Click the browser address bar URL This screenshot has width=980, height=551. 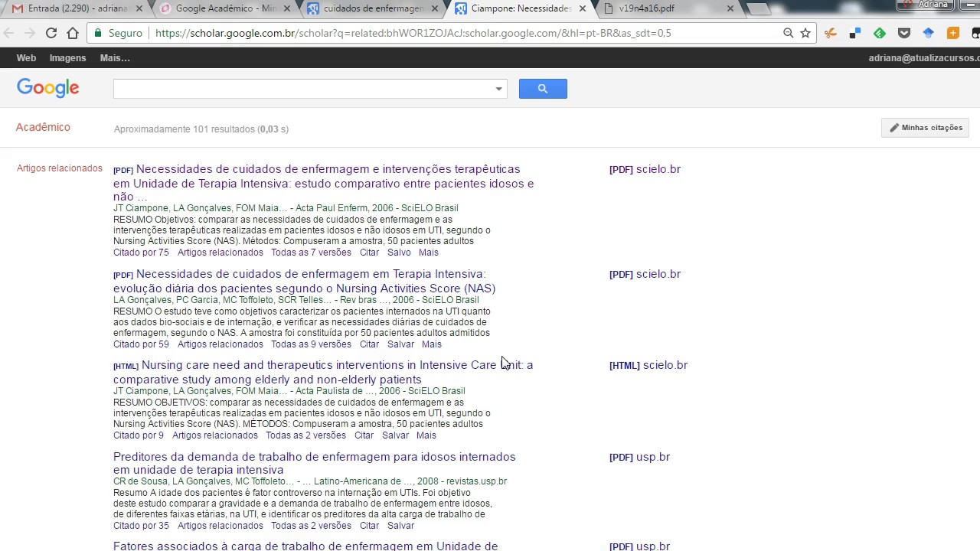pyautogui.click(x=413, y=33)
